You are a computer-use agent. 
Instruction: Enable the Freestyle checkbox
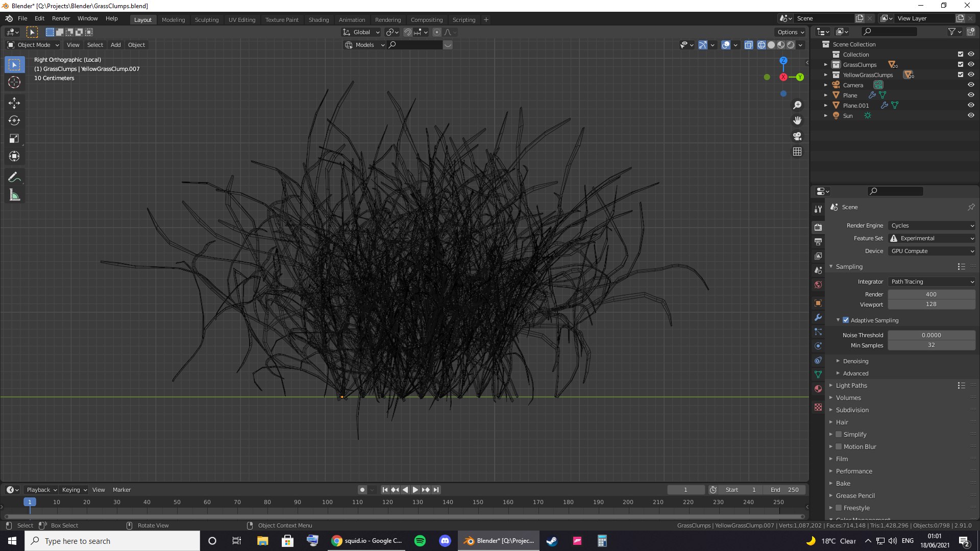pyautogui.click(x=838, y=508)
